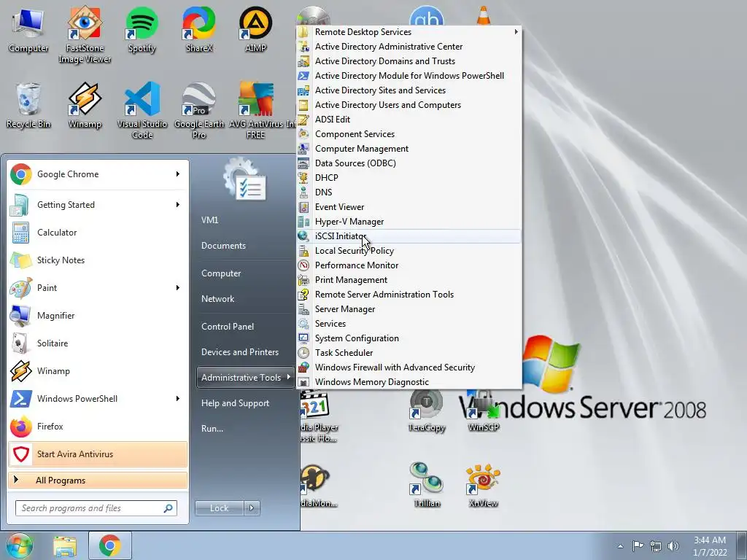Open AVG AntiVirus FREE desktop shortcut
Screen dimensions: 747x560
click(256, 111)
